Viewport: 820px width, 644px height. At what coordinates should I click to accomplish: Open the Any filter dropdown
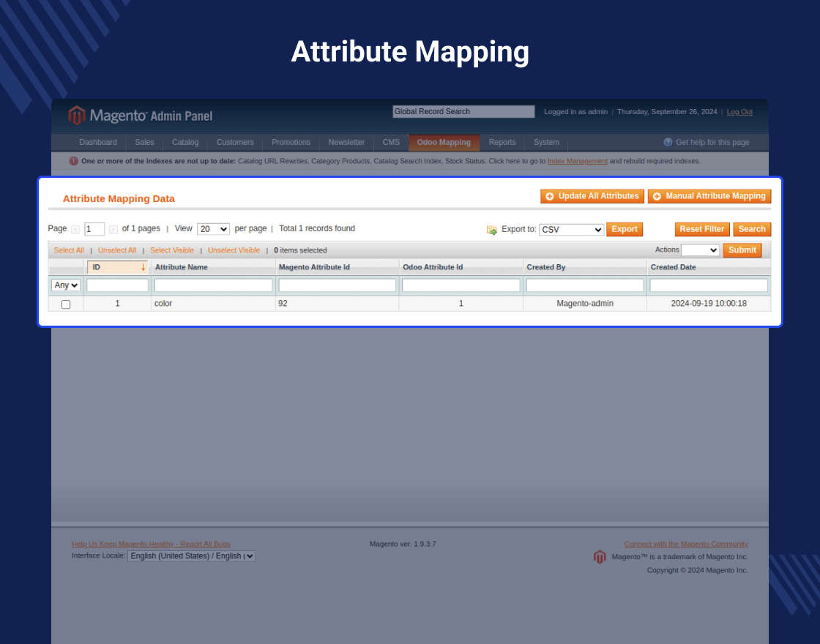[x=66, y=285]
